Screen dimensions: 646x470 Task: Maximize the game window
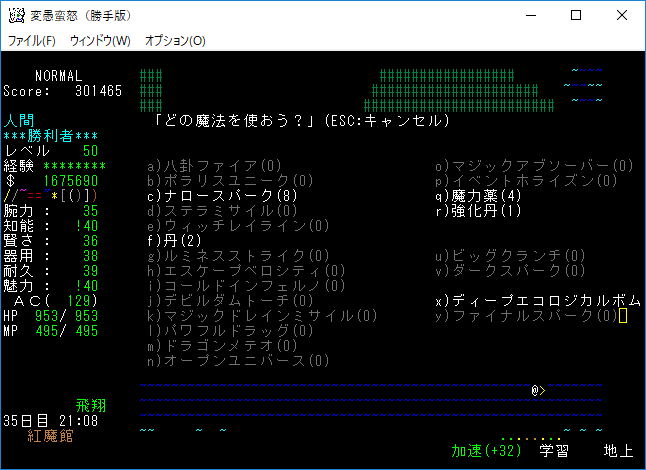pos(576,16)
